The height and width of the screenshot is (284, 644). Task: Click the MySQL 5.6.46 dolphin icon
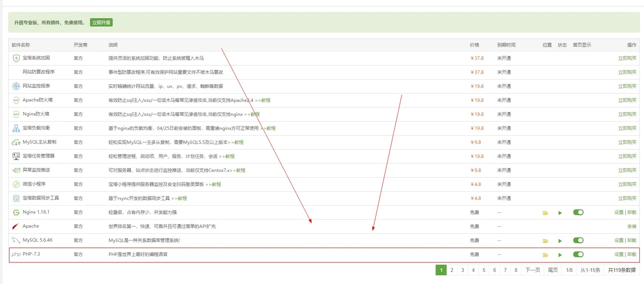tap(16, 240)
